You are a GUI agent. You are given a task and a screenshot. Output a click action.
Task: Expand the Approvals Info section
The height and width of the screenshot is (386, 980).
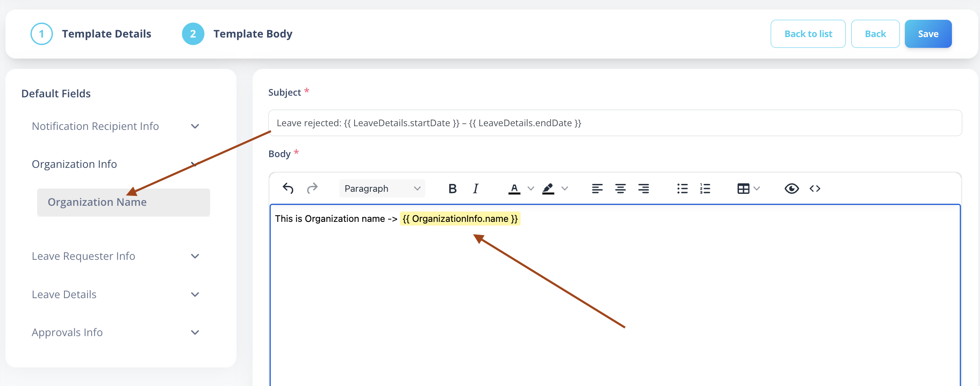coord(116,332)
